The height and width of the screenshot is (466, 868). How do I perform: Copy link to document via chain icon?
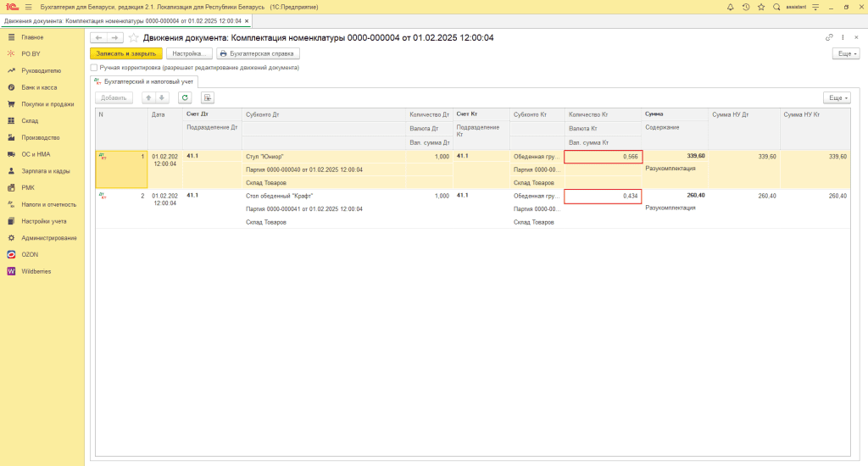click(829, 38)
